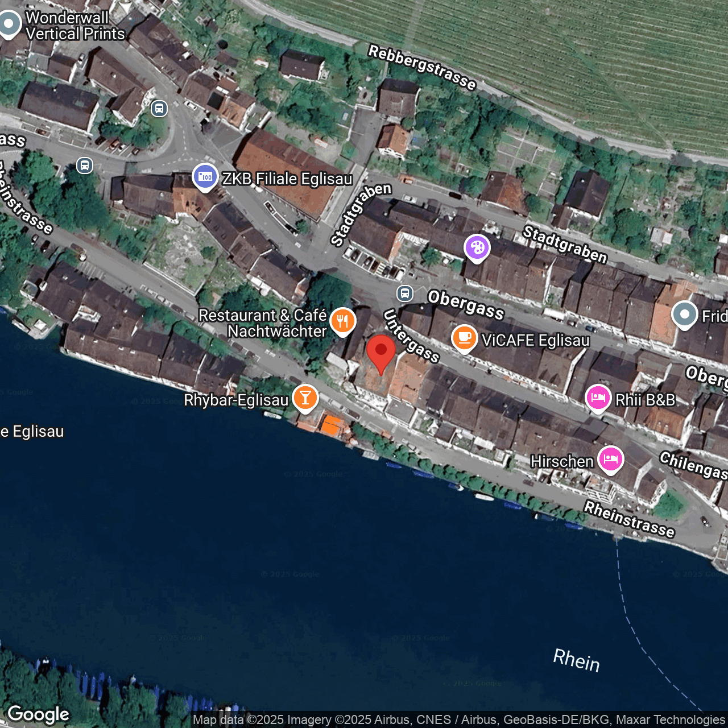The height and width of the screenshot is (728, 728).
Task: Select the Rhybar-Eglisau cocktail icon
Action: pyautogui.click(x=305, y=398)
